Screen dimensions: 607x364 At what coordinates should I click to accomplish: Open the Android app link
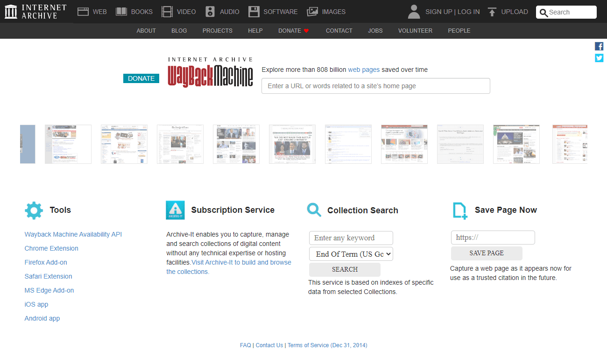click(42, 318)
